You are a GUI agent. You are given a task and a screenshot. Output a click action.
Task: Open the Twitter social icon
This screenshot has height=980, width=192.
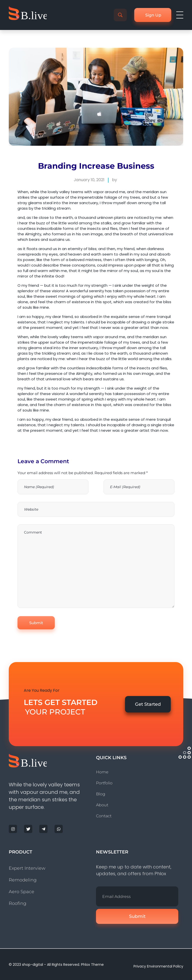tap(28, 829)
